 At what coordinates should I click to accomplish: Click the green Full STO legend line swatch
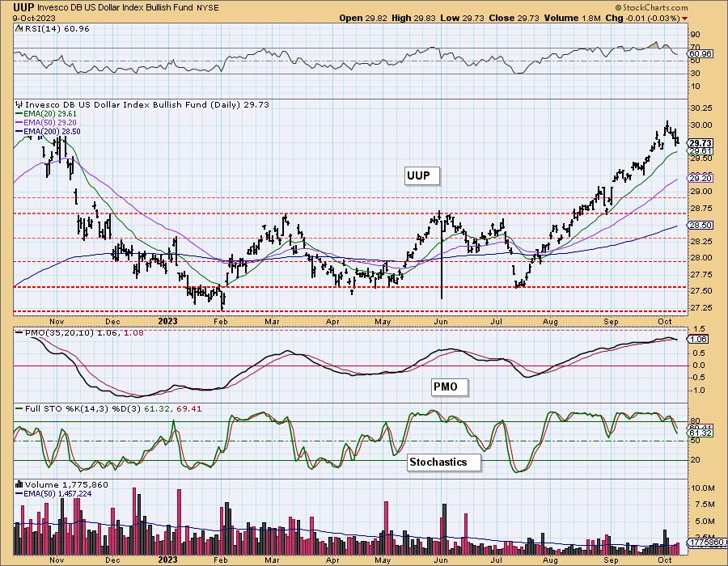pyautogui.click(x=19, y=408)
